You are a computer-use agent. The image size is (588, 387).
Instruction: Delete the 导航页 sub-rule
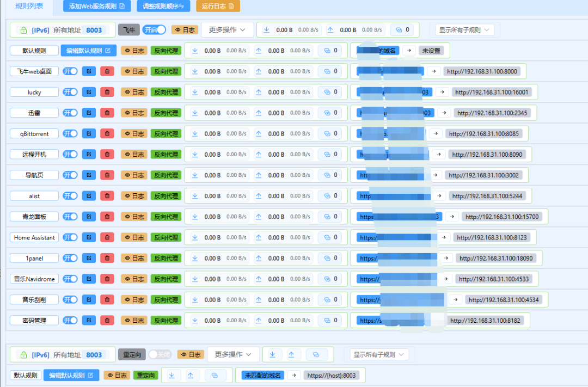(x=107, y=175)
